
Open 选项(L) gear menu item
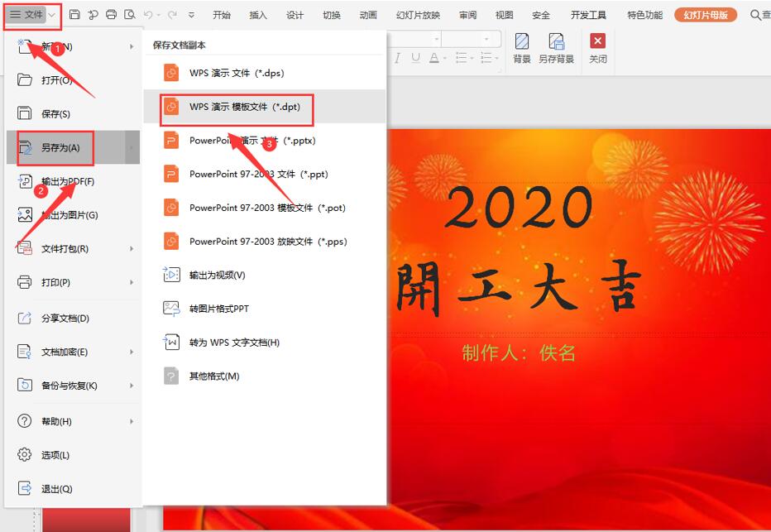coord(74,455)
